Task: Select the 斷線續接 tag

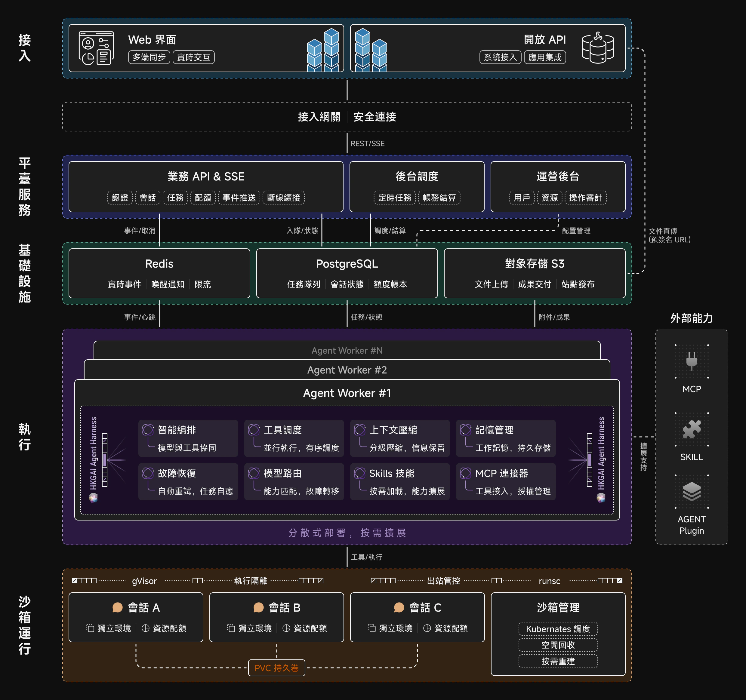Action: click(x=284, y=198)
